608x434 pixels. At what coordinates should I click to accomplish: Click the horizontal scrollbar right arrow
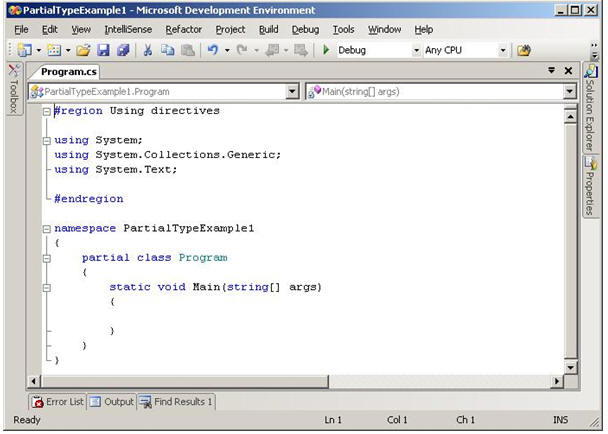tap(557, 381)
